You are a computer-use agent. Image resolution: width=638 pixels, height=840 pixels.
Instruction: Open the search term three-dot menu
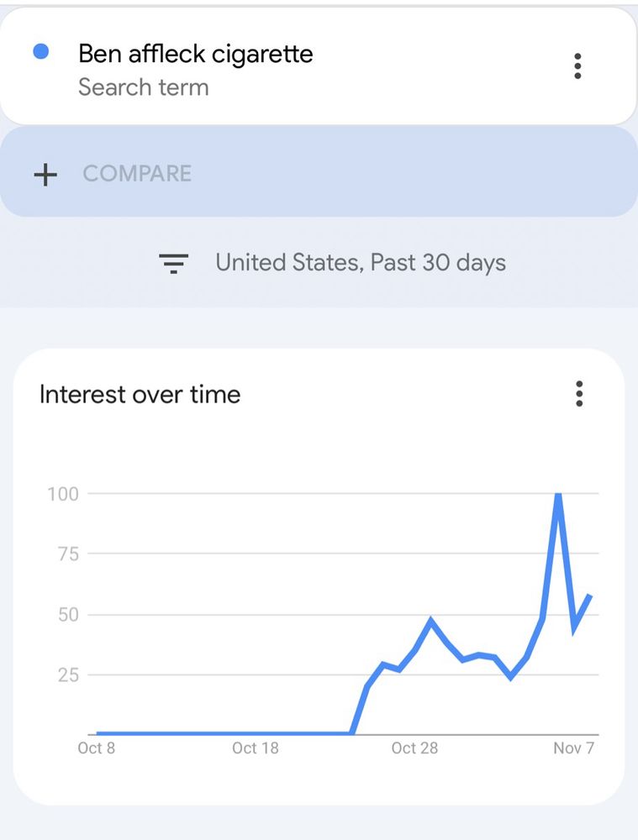tap(577, 66)
